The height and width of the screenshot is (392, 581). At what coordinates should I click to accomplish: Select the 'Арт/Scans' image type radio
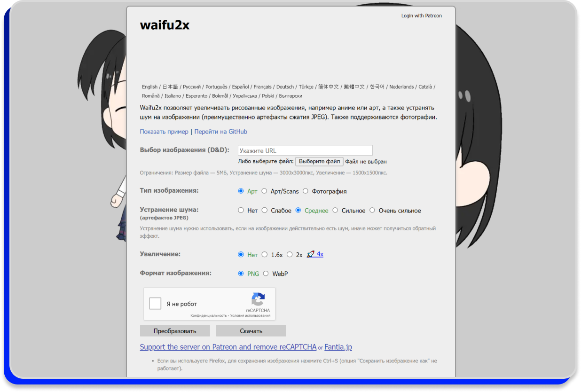pyautogui.click(x=265, y=191)
